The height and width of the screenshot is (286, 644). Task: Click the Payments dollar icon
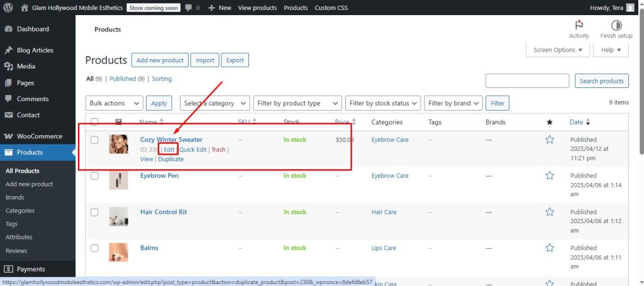tap(8, 269)
